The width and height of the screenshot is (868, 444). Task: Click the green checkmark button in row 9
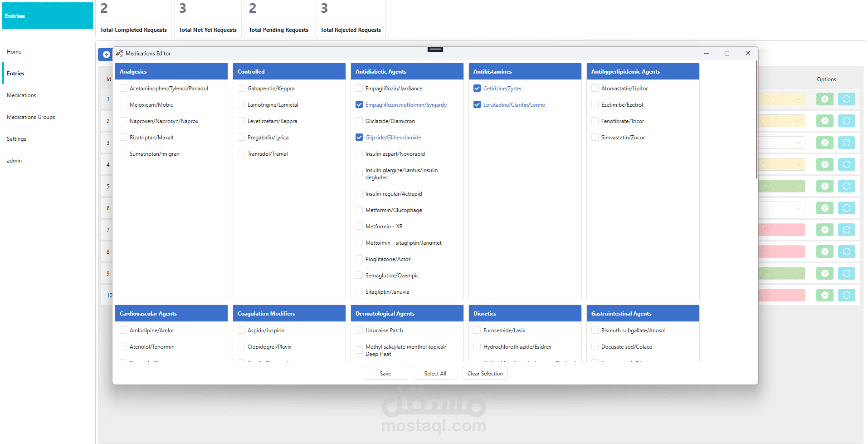coord(824,273)
